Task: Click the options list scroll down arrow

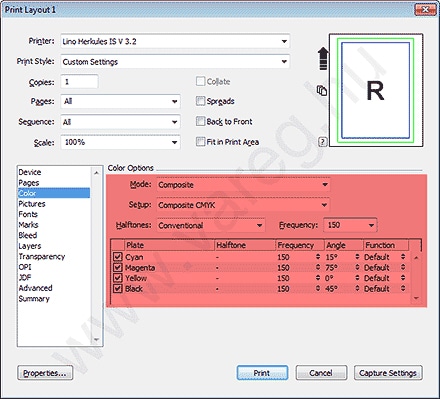Action: [x=96, y=340]
